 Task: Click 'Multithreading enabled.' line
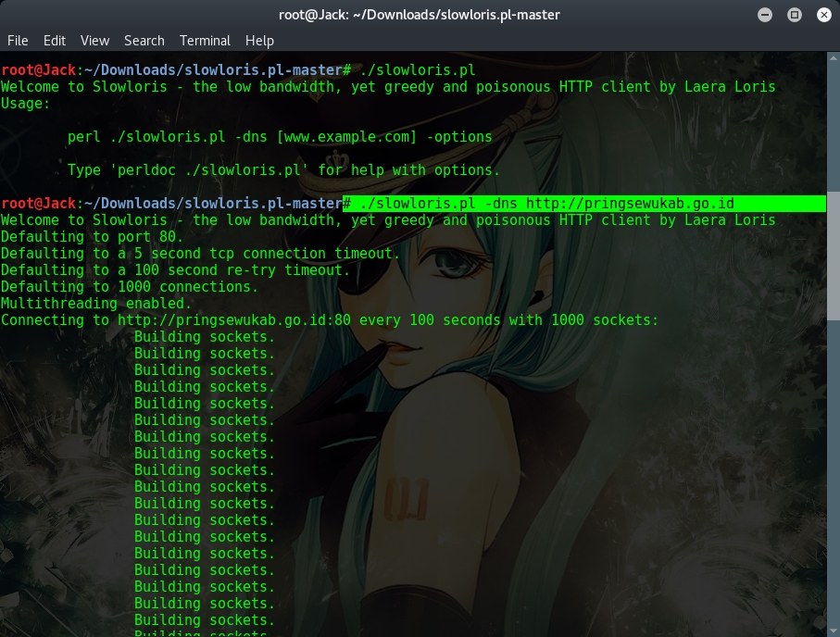96,304
